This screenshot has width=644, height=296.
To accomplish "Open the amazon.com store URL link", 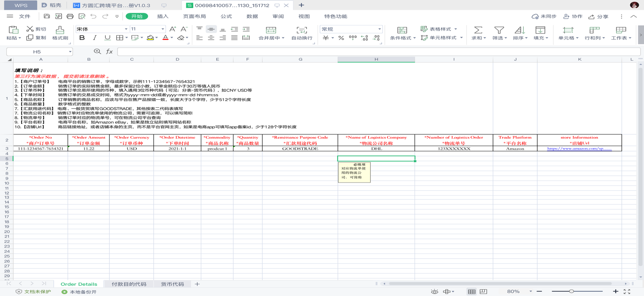I will [x=579, y=149].
